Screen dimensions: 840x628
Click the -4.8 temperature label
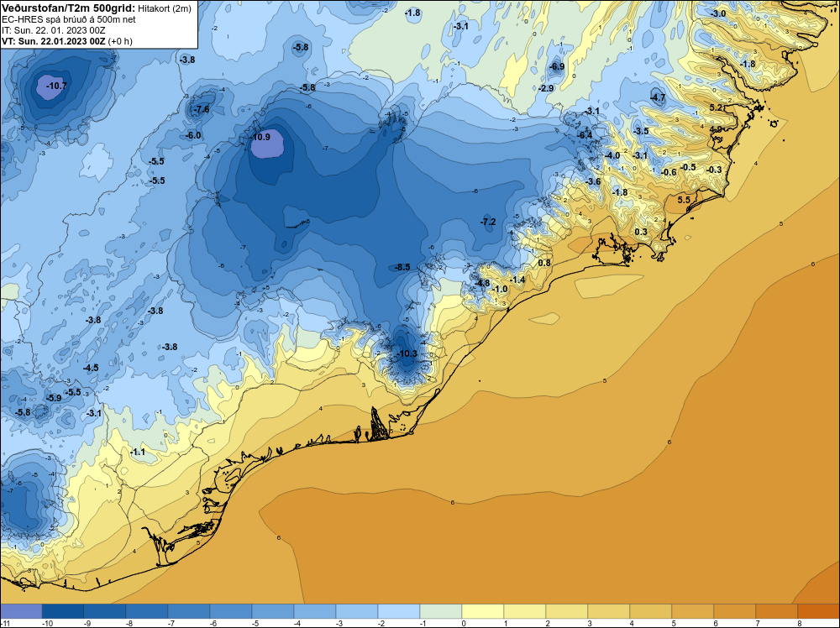tap(482, 283)
